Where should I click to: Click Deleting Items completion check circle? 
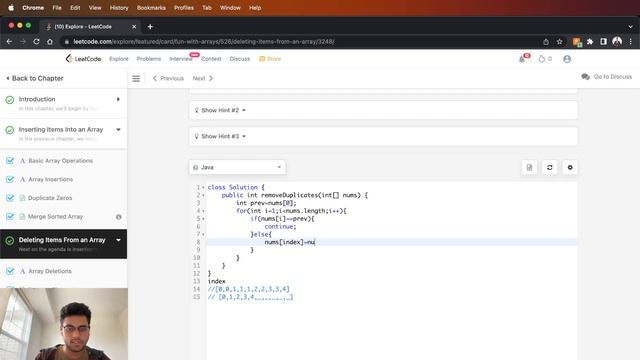tap(10, 240)
